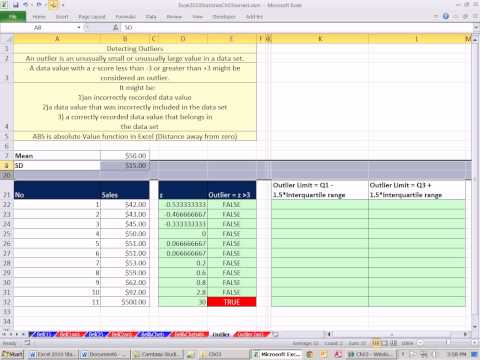This screenshot has height=360, width=480.
Task: Expand the formula bar
Action: pos(475,28)
